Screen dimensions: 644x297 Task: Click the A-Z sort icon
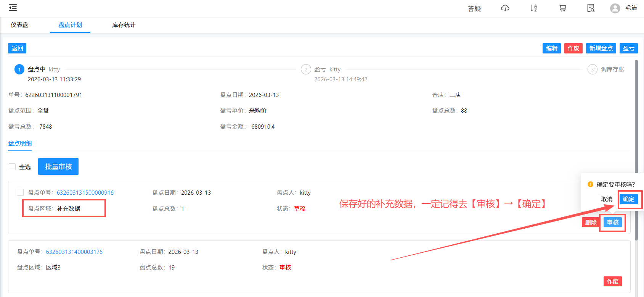[x=533, y=8]
